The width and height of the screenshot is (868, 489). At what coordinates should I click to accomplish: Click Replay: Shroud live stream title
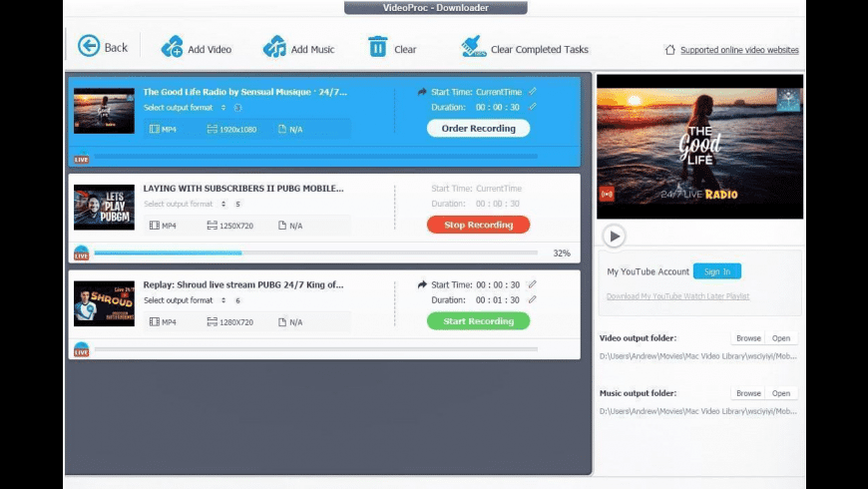pos(243,284)
